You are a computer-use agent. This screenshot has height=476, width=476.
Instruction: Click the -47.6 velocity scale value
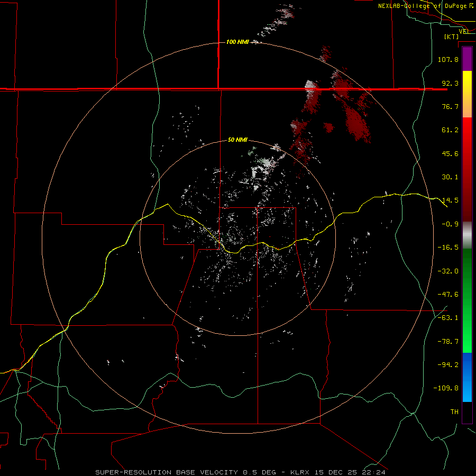click(448, 295)
